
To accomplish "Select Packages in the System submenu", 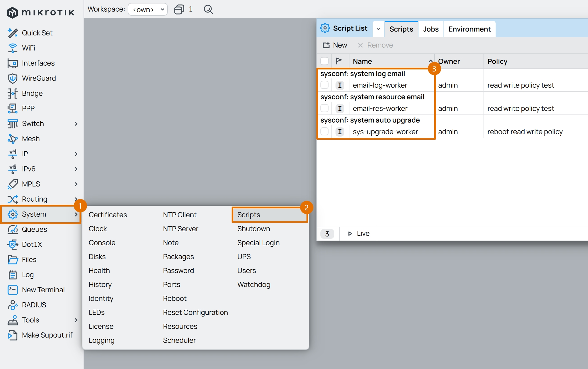I will click(178, 257).
